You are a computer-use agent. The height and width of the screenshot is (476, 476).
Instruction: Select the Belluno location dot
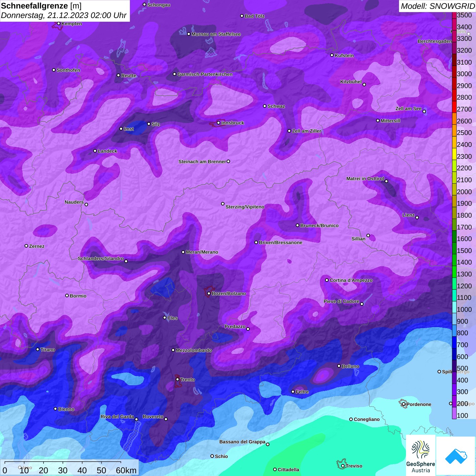click(339, 366)
